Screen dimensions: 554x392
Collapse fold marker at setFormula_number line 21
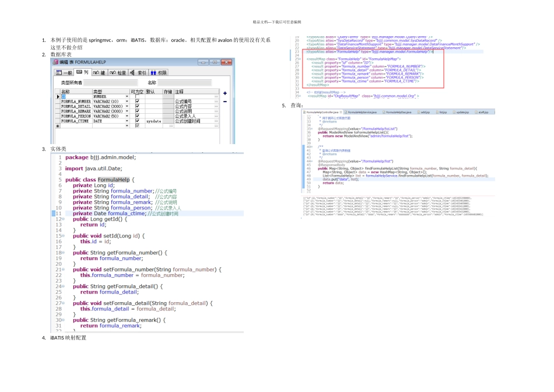pos(63,269)
